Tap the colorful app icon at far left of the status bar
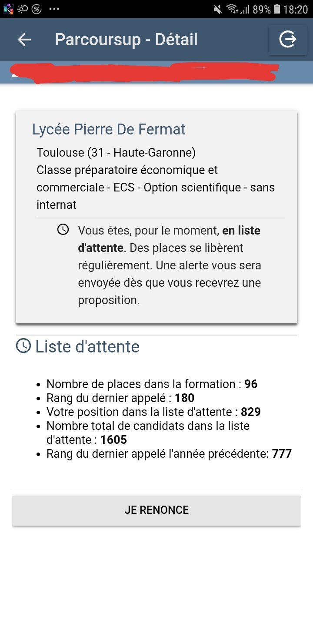Screen dimensions: 313x644 8,9
